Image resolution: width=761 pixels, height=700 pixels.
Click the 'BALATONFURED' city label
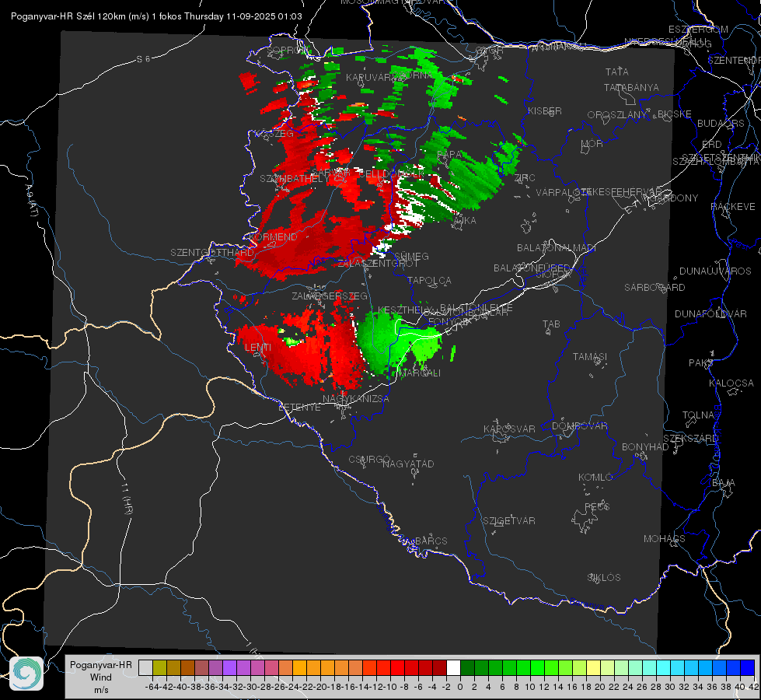(x=532, y=268)
